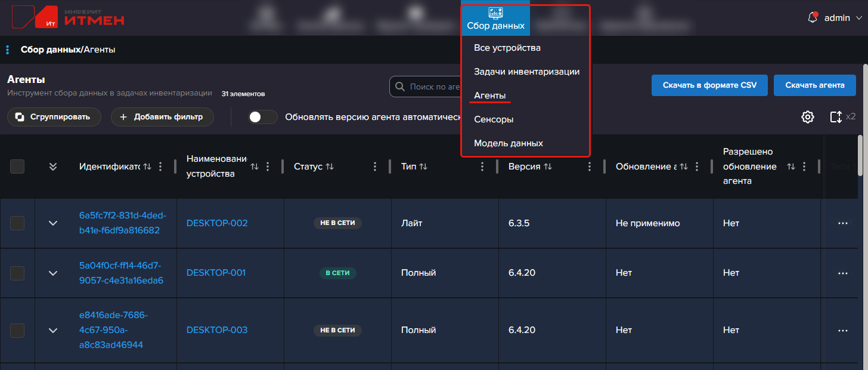This screenshot has width=868, height=370.
Task: Sort by Версия column arrows
Action: (548, 167)
